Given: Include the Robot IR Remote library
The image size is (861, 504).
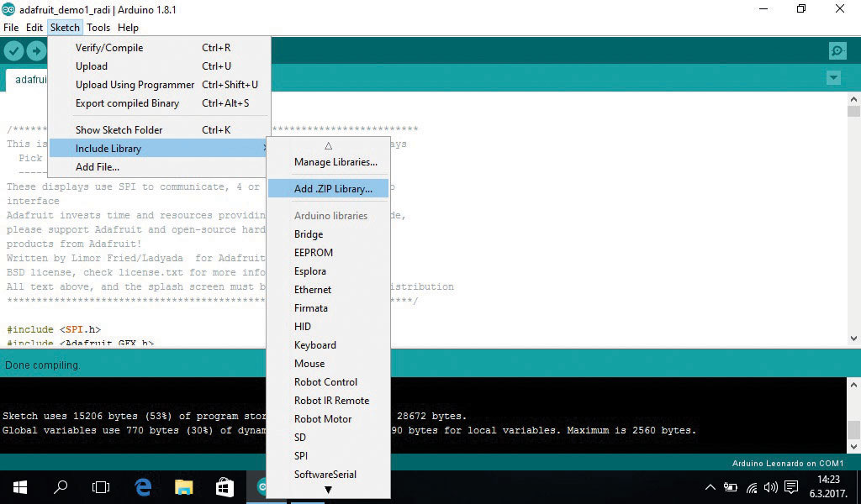Looking at the screenshot, I should pyautogui.click(x=331, y=401).
